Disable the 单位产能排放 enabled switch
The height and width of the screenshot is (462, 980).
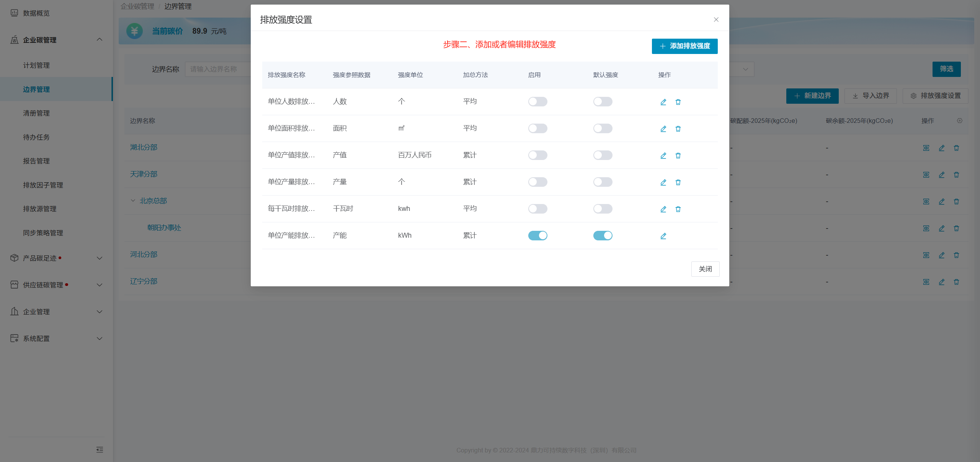537,235
